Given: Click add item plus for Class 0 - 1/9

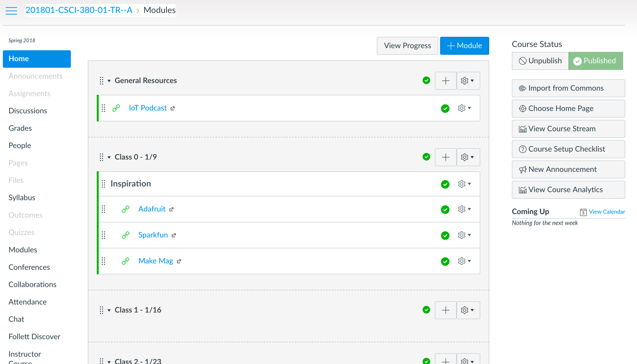Looking at the screenshot, I should 446,157.
